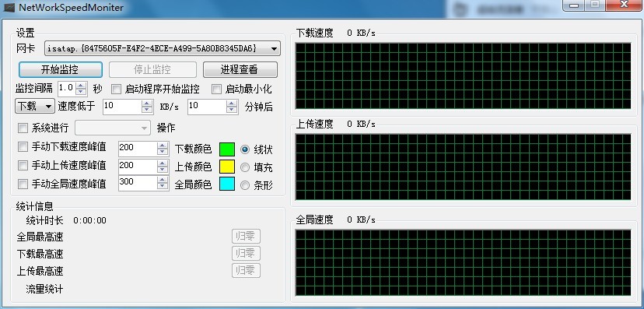Expand the 下载 direction dropdown
The width and height of the screenshot is (644, 309).
pyautogui.click(x=35, y=107)
